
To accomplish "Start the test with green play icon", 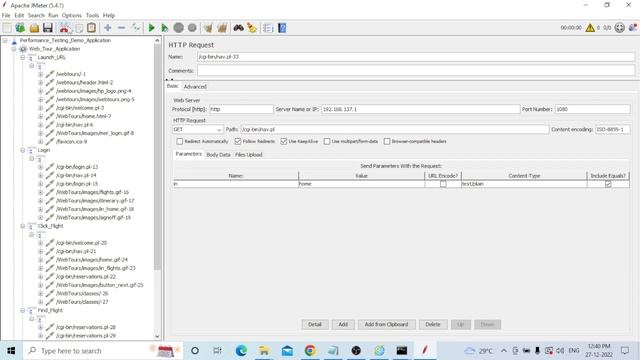I will pyautogui.click(x=151, y=28).
